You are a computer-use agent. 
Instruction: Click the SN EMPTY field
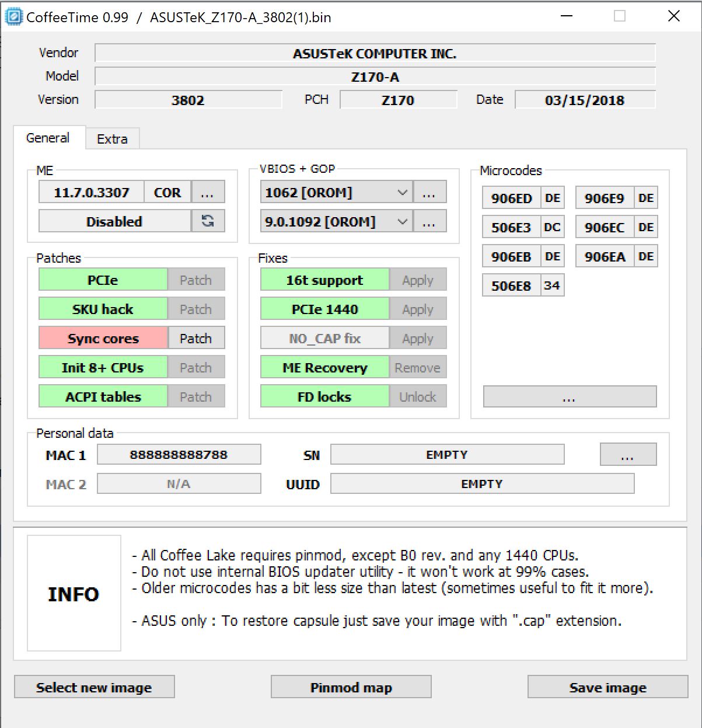[x=448, y=454]
